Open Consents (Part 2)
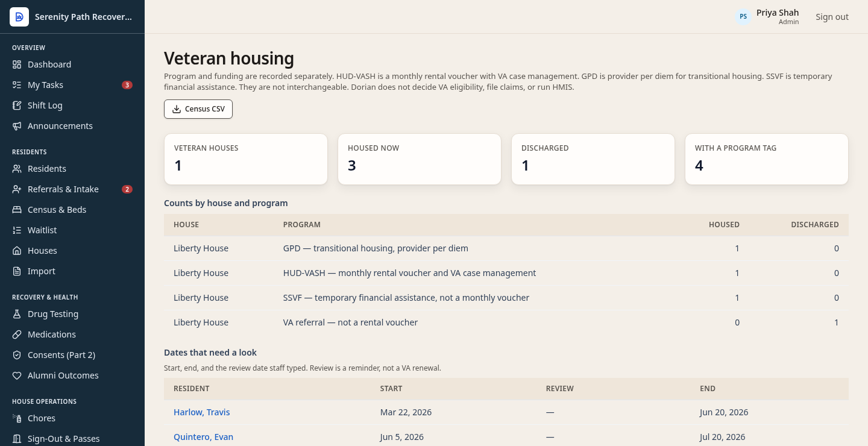The image size is (868, 446). tap(72, 355)
